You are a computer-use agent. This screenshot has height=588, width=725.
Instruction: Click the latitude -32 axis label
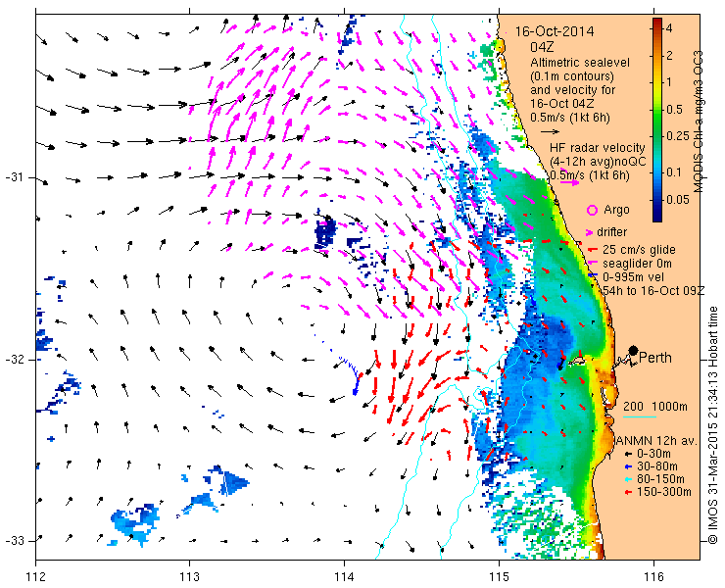(x=14, y=360)
